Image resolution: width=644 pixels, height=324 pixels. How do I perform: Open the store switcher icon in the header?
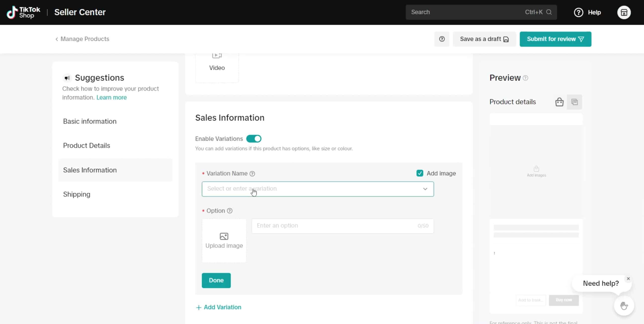point(624,12)
